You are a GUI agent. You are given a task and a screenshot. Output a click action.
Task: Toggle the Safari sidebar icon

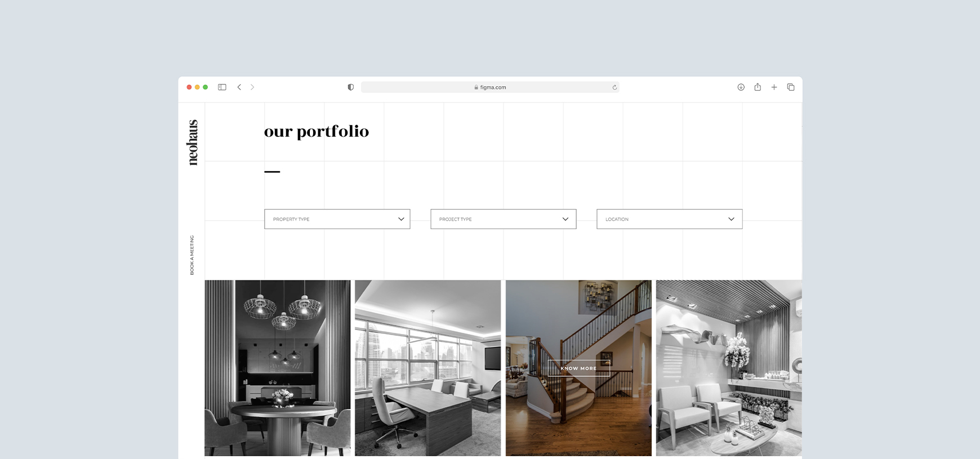[x=222, y=87]
